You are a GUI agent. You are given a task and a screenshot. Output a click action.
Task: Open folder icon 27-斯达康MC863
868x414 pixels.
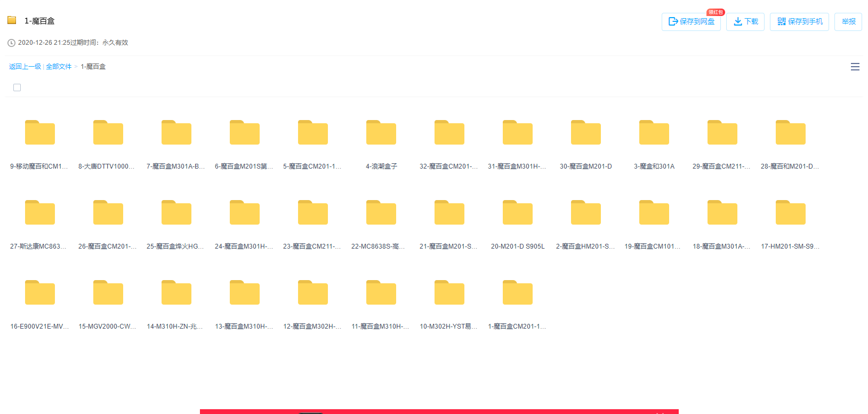[x=40, y=212]
